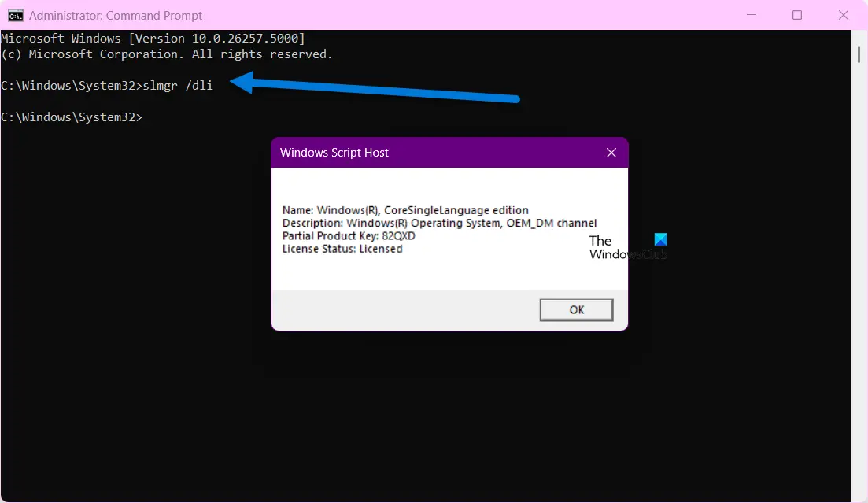Click the "Description: Windows(R) Operating System" line
Viewport: 868px width, 503px height.
(x=440, y=224)
